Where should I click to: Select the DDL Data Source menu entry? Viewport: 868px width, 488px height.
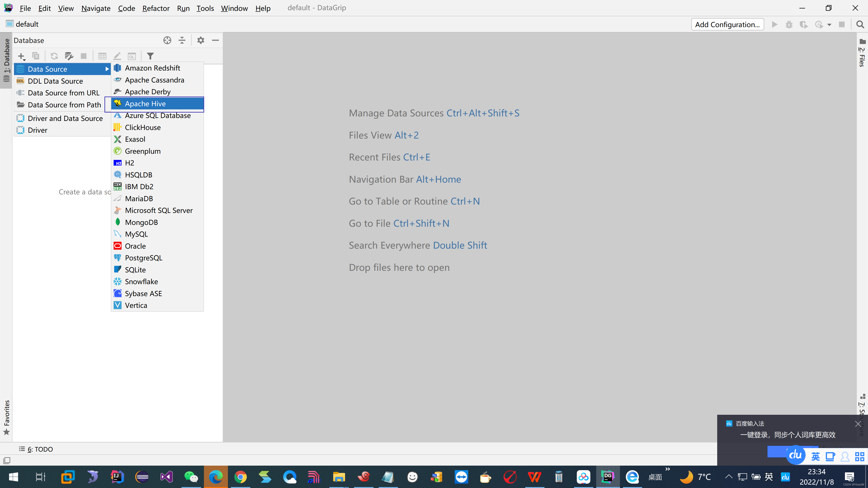[x=55, y=81]
